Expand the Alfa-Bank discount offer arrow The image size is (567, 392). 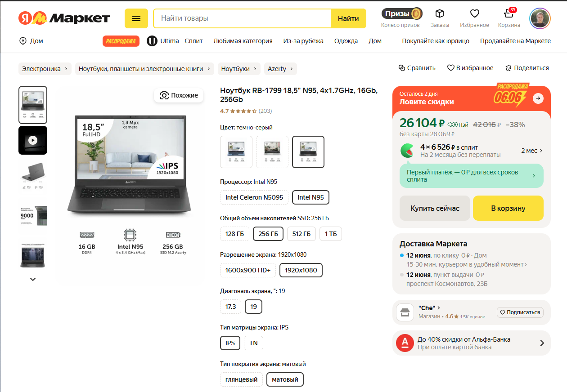tap(542, 343)
